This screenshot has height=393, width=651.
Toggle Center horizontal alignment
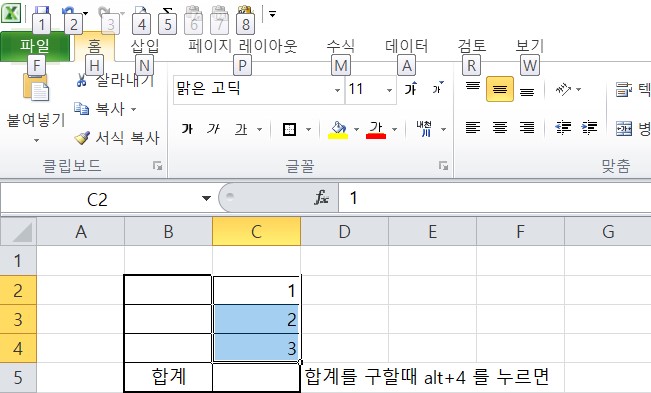[x=500, y=127]
